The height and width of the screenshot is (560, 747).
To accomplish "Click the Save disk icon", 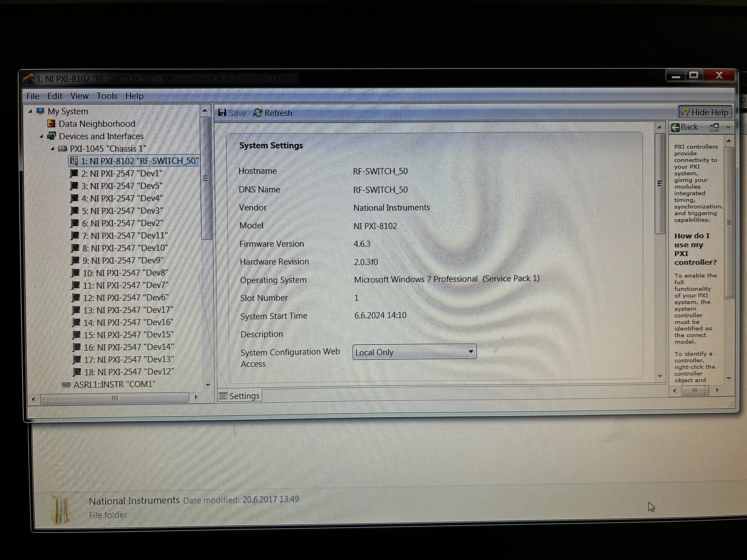I will tap(222, 113).
